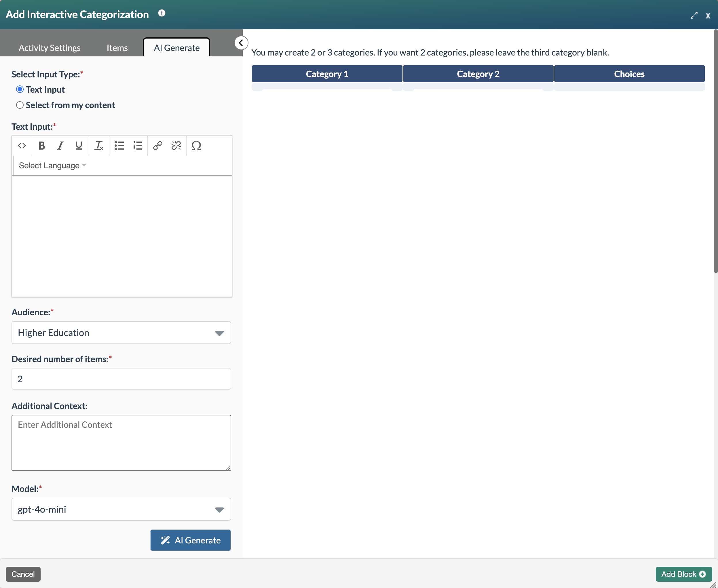Click the Additional Context text area
This screenshot has width=718, height=588.
tap(121, 443)
